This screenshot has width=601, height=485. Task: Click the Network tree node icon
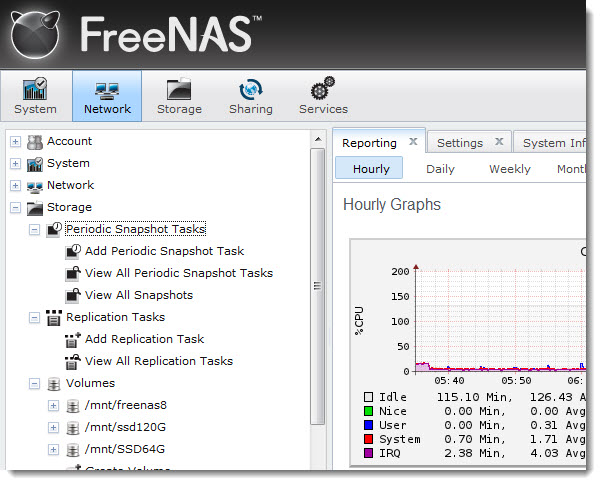[34, 186]
